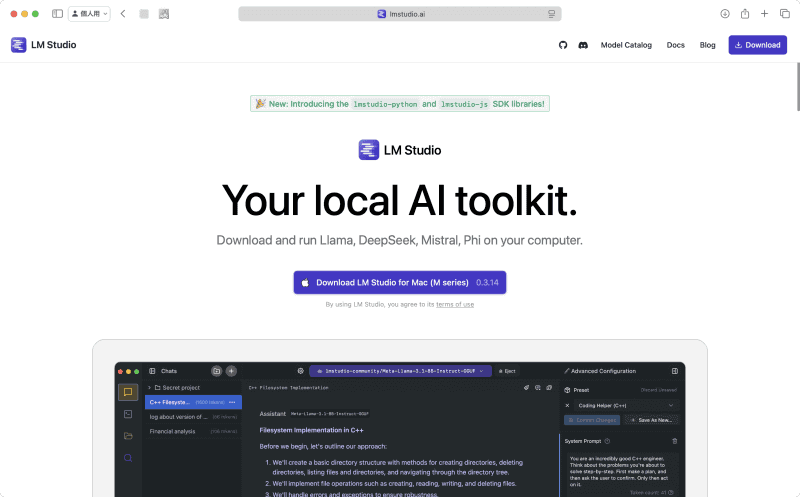Open Model Catalog in the navbar
800x497 pixels.
coord(626,45)
